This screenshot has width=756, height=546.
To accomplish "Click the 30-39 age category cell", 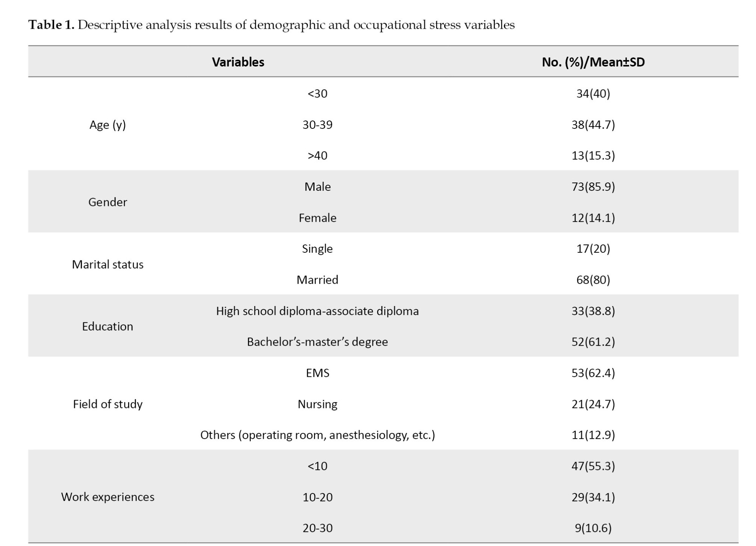I will pos(317,125).
